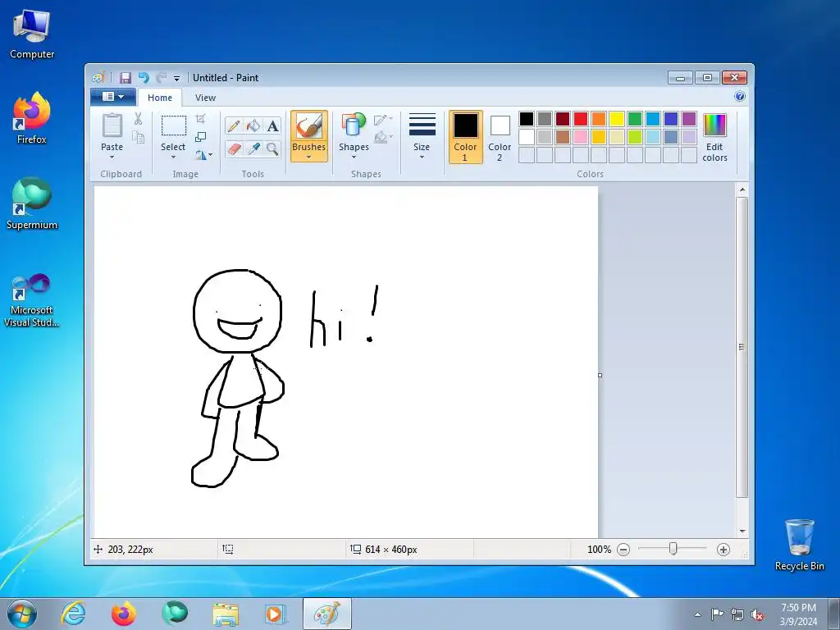Click the network tray icon

pos(737,614)
